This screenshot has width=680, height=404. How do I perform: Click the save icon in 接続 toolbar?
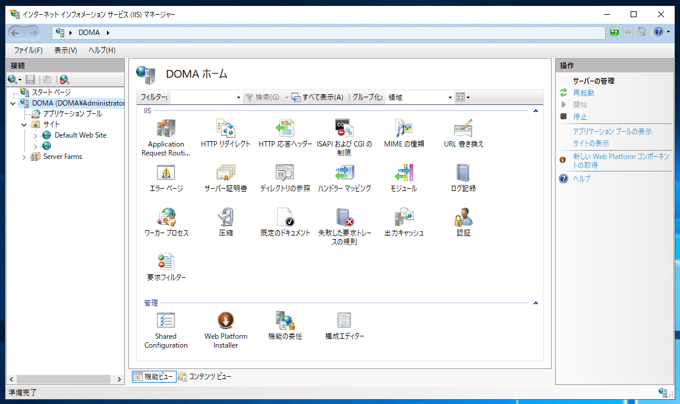(30, 79)
